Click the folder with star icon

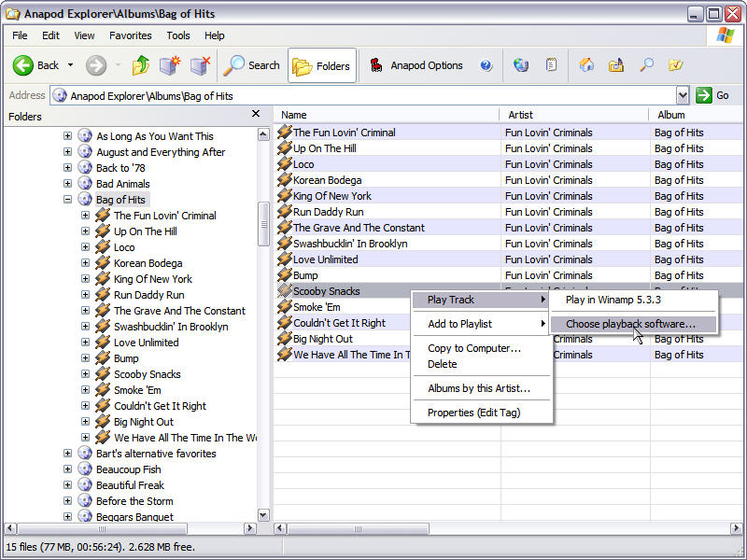[616, 65]
